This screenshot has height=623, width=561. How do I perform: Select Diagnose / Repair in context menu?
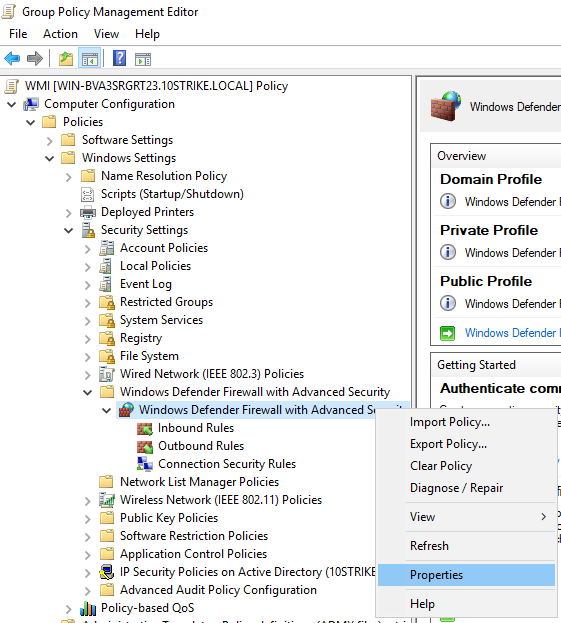(466, 488)
